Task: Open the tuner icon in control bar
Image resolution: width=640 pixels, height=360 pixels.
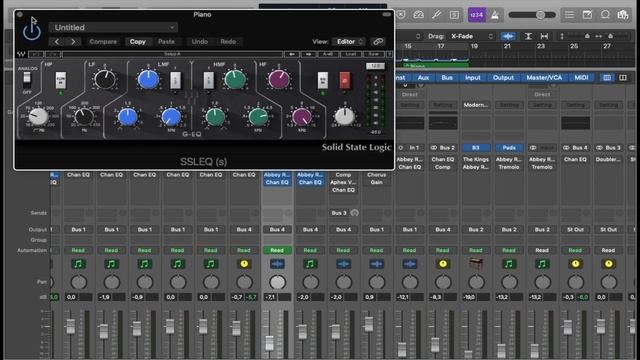Action: 436,15
